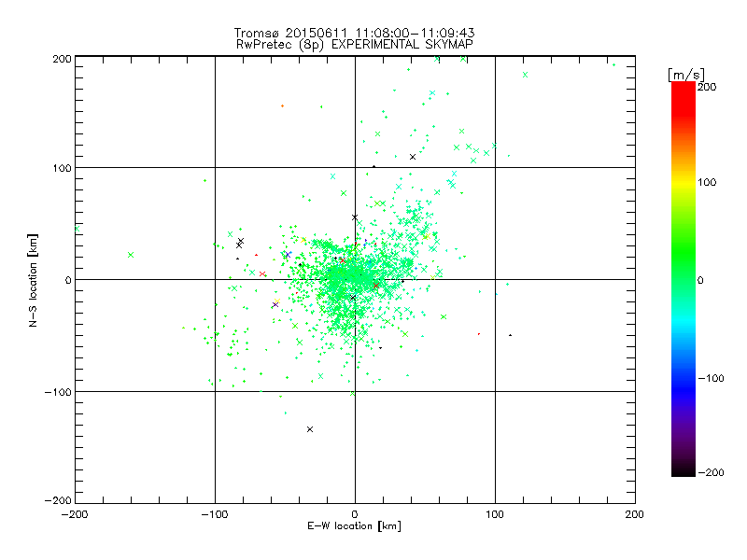The width and height of the screenshot is (747, 560).
Task: Click the E-W axis '100' tick label
Action: (x=495, y=514)
